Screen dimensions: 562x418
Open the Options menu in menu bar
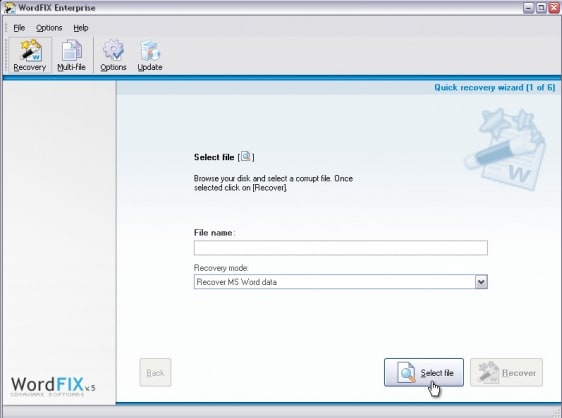[x=49, y=28]
